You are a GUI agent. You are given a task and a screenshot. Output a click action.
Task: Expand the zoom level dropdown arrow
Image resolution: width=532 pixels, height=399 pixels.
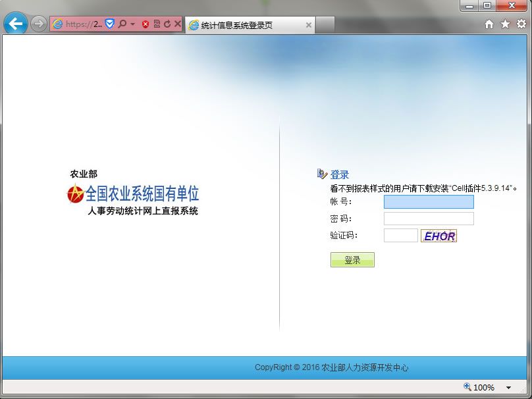[x=508, y=388]
